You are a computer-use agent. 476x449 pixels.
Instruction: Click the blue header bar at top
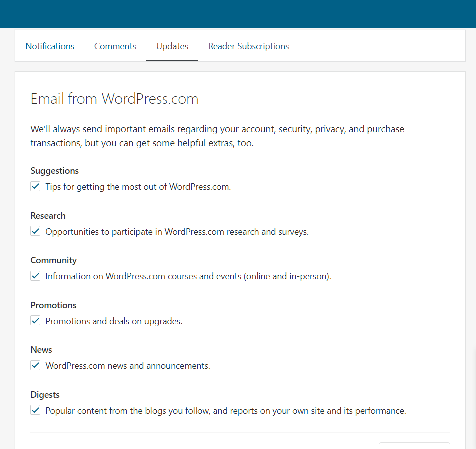pyautogui.click(x=238, y=13)
